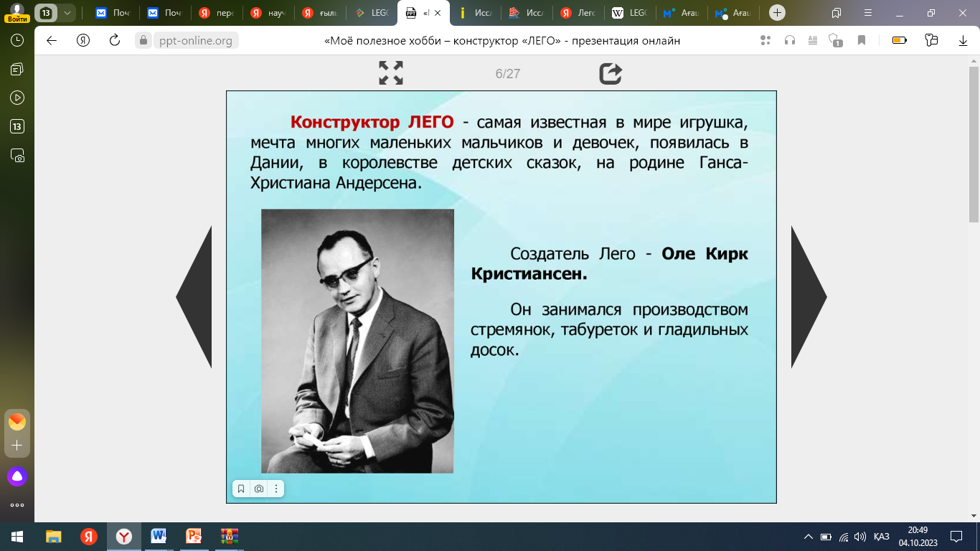The width and height of the screenshot is (980, 551).
Task: Switch to the Yandex tab labeled науч
Action: (x=268, y=13)
